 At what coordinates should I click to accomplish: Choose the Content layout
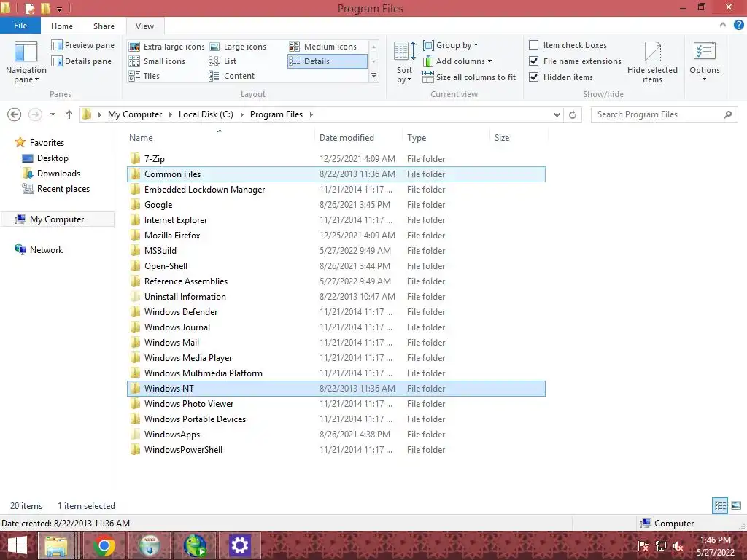point(232,76)
